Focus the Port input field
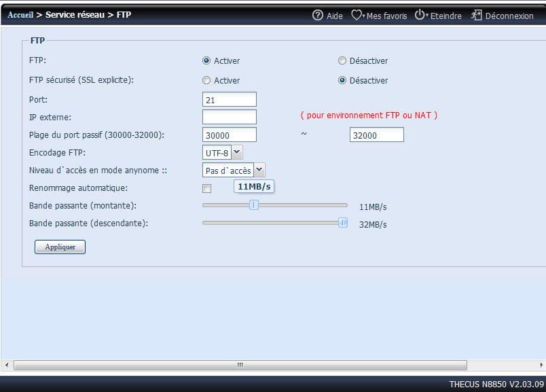 [230, 99]
